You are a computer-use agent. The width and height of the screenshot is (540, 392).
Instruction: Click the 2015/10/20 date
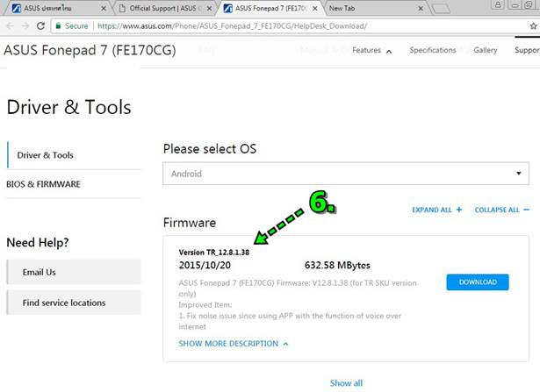pyautogui.click(x=205, y=265)
